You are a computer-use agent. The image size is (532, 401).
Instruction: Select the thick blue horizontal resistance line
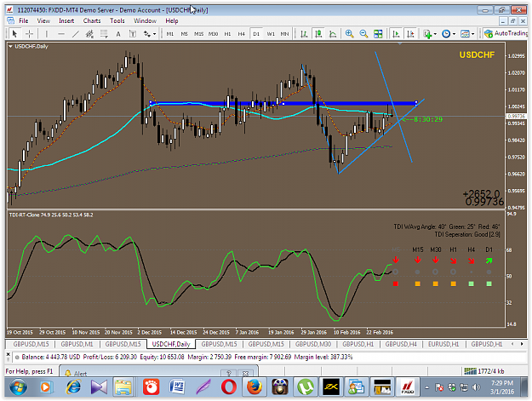point(283,103)
